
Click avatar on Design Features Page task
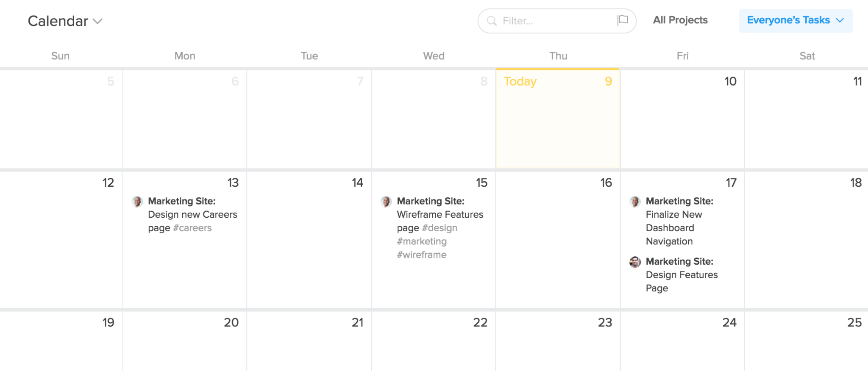[635, 262]
